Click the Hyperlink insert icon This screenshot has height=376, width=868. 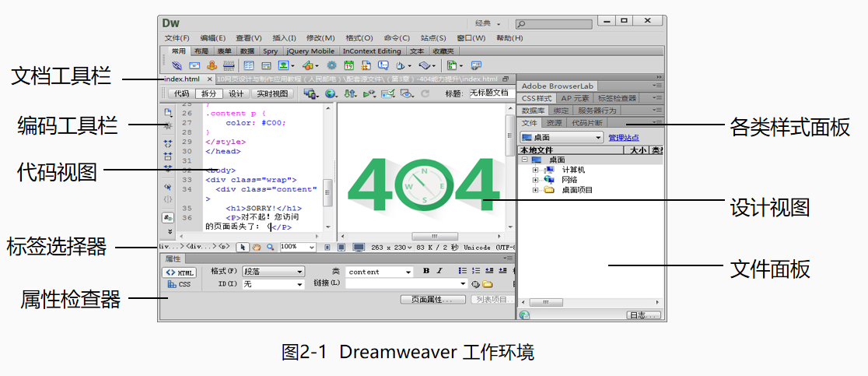click(x=177, y=65)
